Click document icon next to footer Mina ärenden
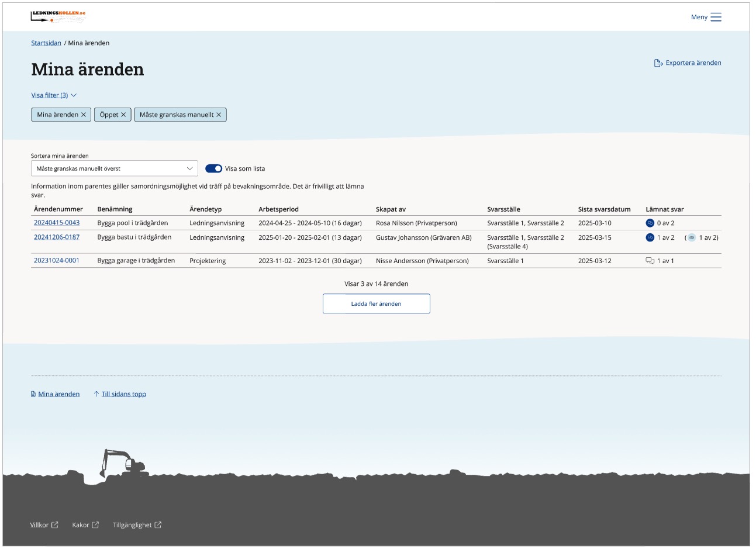Screen dimensions: 756x549 tap(33, 394)
